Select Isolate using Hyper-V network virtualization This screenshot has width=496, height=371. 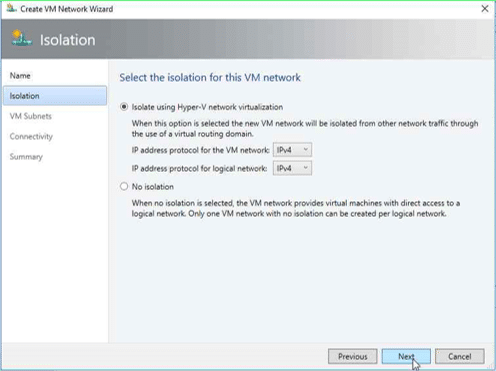pyautogui.click(x=124, y=107)
